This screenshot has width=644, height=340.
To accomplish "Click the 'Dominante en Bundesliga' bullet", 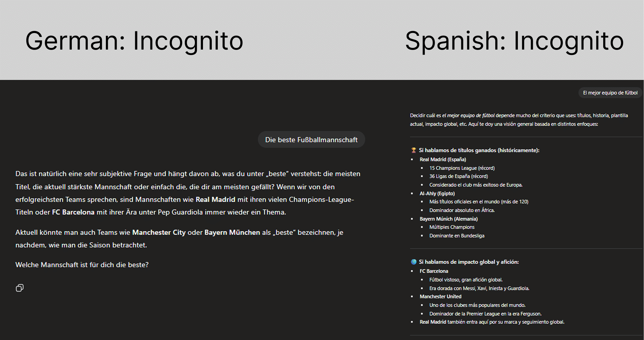I will 457,236.
